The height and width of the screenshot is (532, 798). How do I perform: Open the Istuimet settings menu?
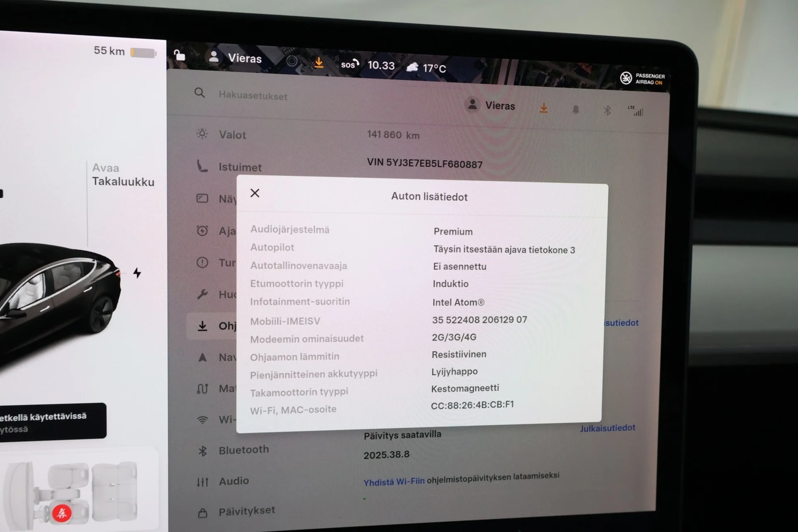tap(239, 167)
